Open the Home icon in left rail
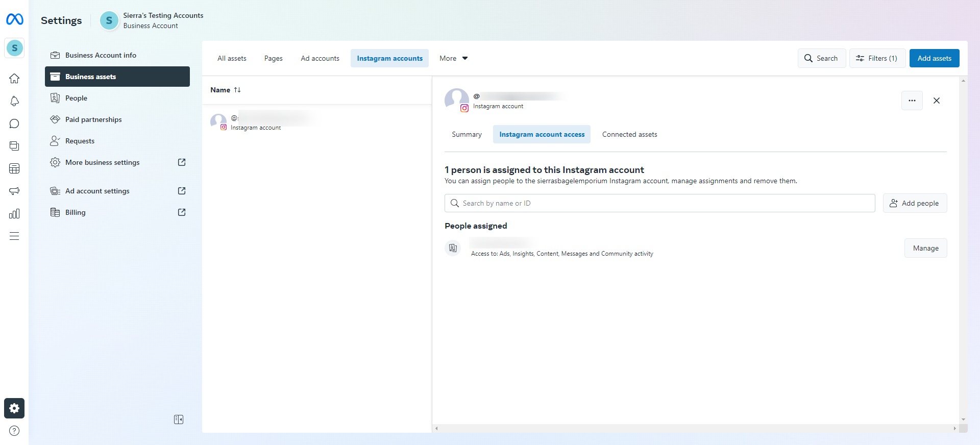The width and height of the screenshot is (980, 445). tap(14, 79)
